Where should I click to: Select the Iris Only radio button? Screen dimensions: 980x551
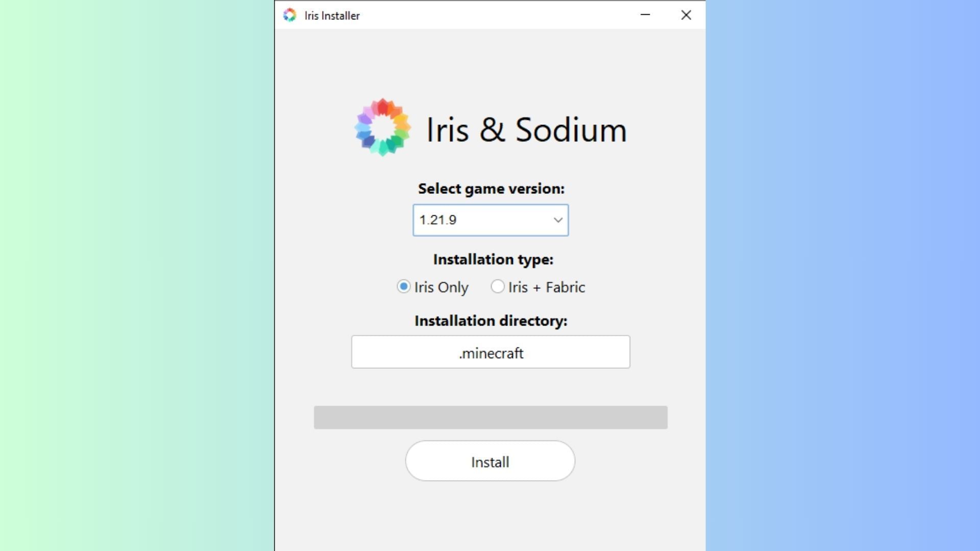click(403, 287)
